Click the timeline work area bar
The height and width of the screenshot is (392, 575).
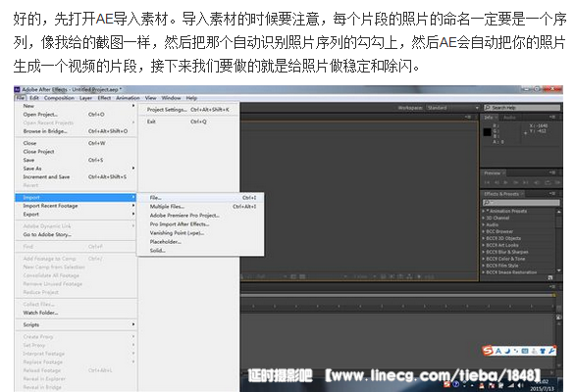[397, 295]
